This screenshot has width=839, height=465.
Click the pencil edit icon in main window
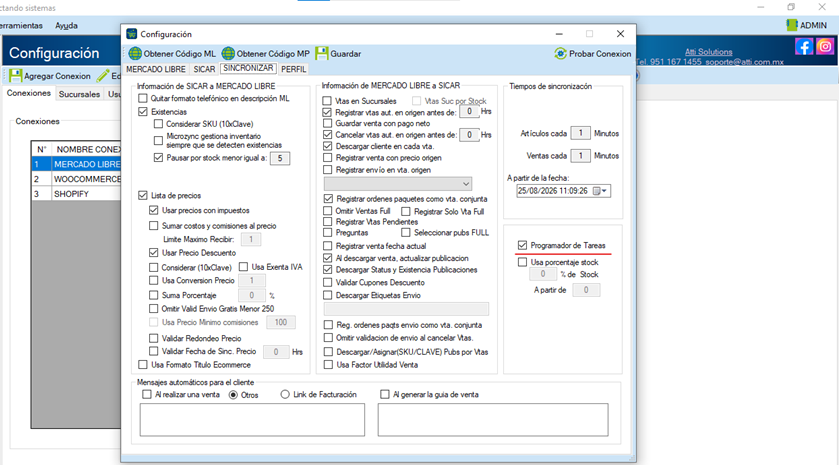tap(103, 75)
